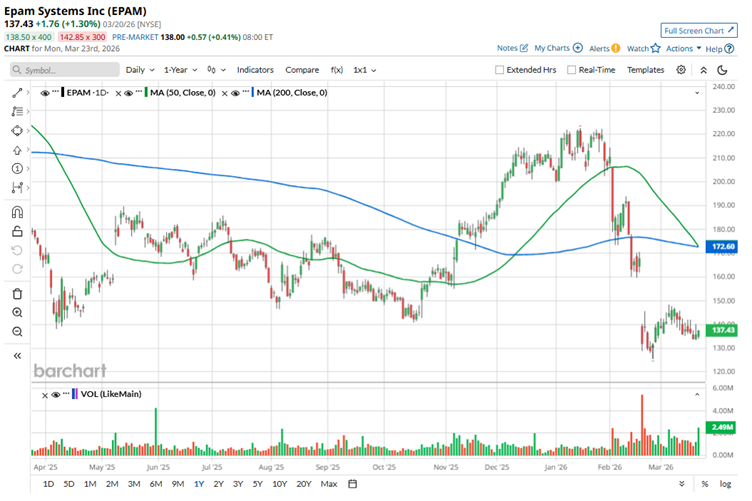
Task: Add note with Notes pencil icon
Action: (524, 48)
